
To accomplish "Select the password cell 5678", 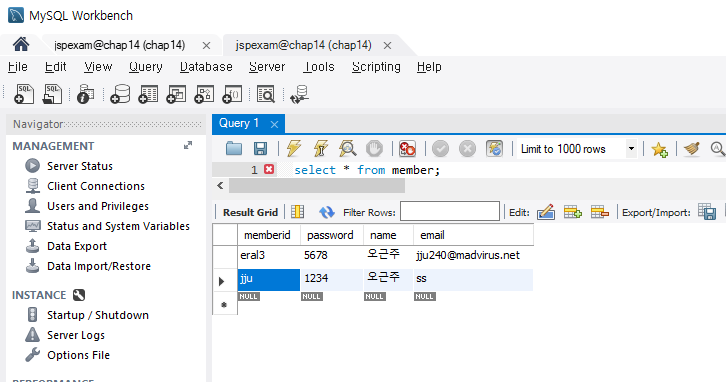I will 332,255.
